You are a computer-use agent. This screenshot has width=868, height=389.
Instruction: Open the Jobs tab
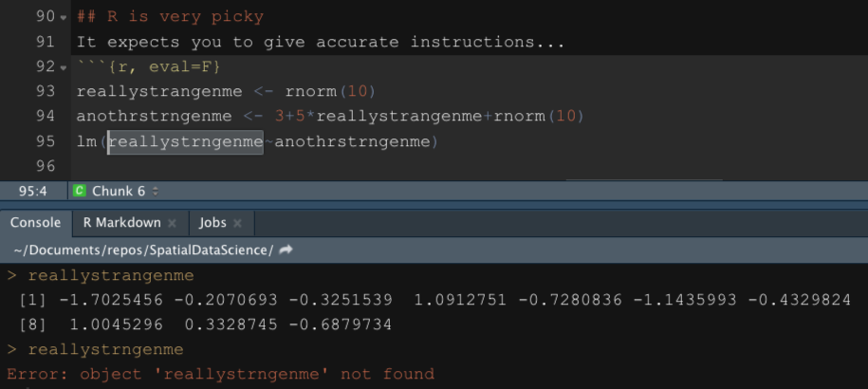212,222
